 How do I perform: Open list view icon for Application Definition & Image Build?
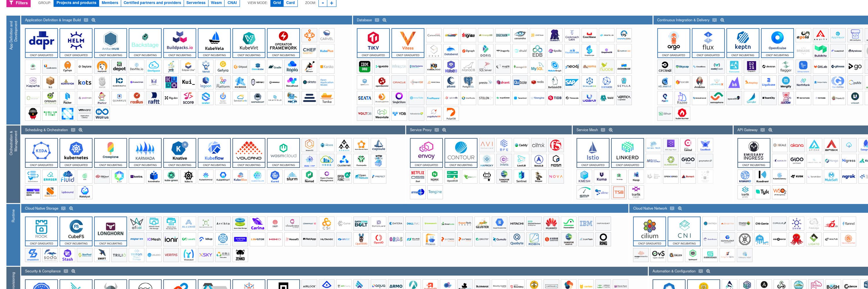86,20
